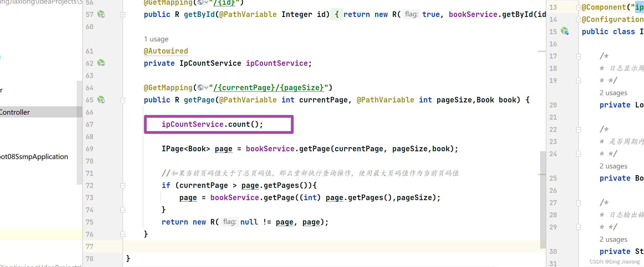
Task: Open the dropdown arrow beside the globe on line 64
Action: point(206,88)
